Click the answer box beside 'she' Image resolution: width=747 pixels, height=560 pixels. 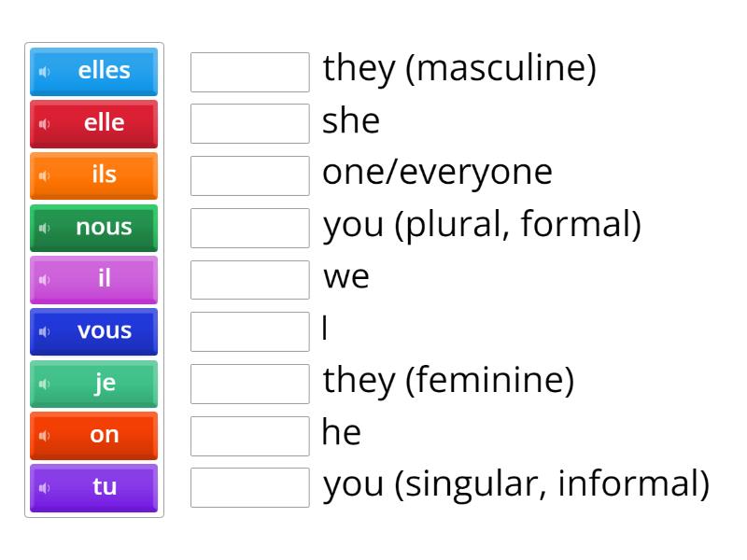coord(249,121)
